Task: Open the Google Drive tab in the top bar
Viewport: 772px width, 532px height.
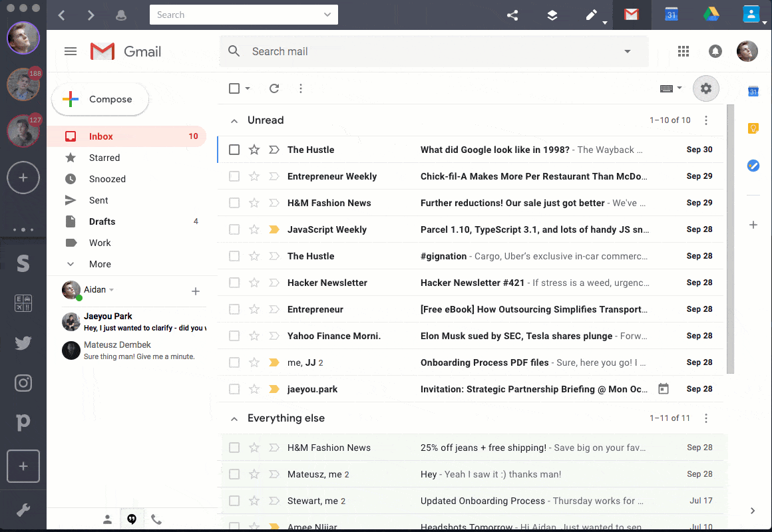Action: [711, 14]
